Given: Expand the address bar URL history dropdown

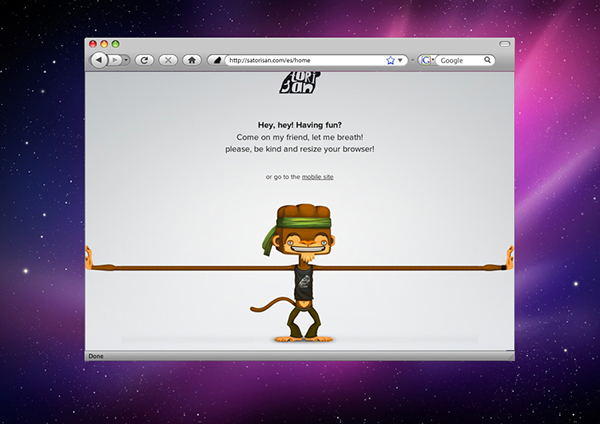Looking at the screenshot, I should (400, 60).
